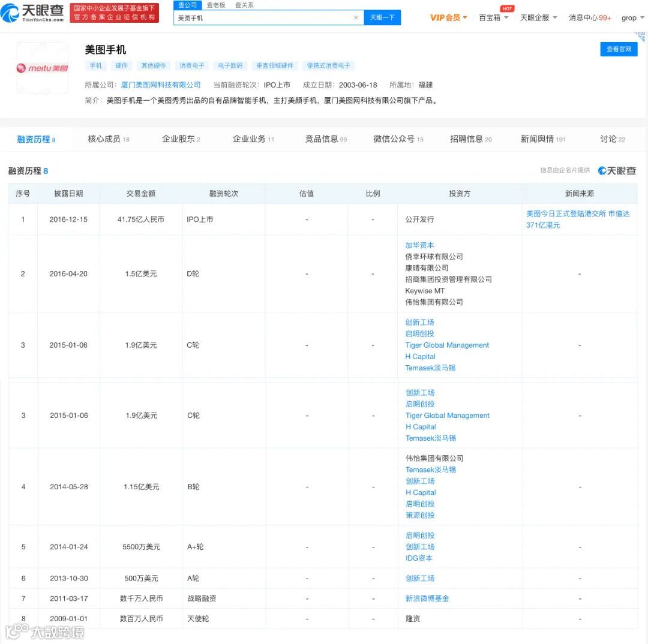The height and width of the screenshot is (644, 648).
Task: Click the 1.15亿美元 amount cell
Action: click(142, 487)
